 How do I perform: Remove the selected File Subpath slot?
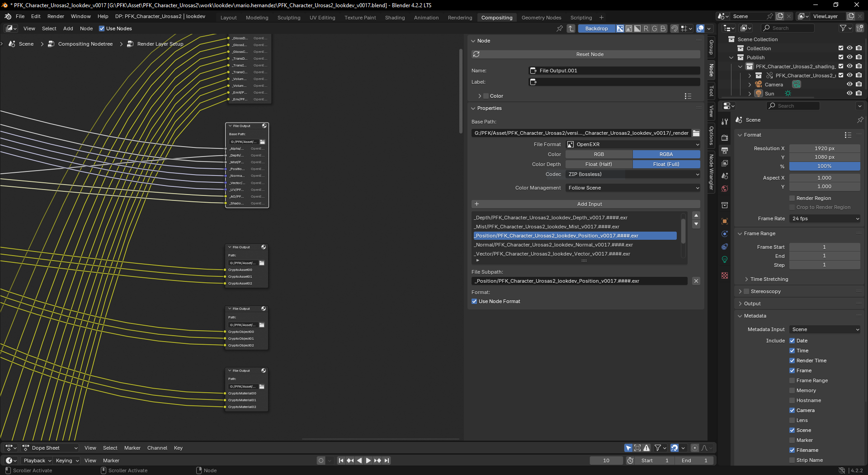696,281
